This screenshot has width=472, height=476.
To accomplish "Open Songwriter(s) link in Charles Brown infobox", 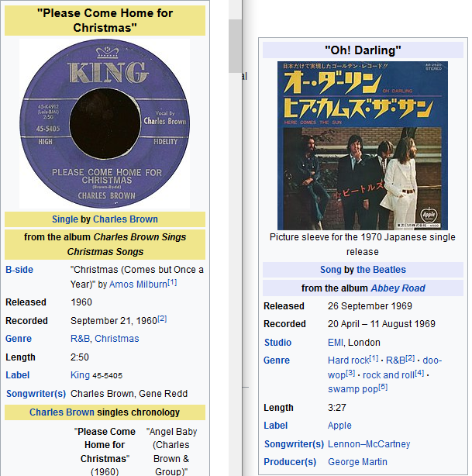I will (36, 394).
